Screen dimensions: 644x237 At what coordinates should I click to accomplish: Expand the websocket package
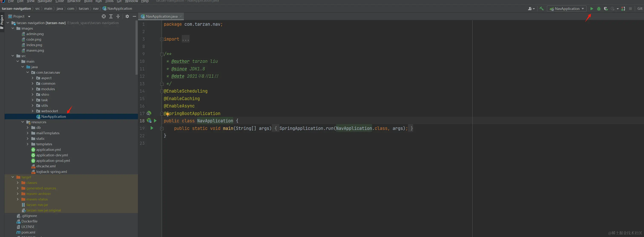pos(33,111)
